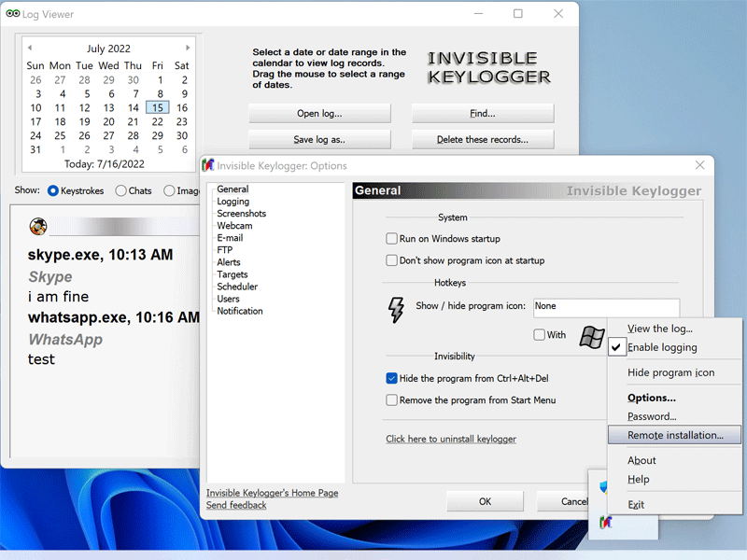Image resolution: width=747 pixels, height=560 pixels.
Task: Go to previous month in calendar
Action: coord(30,48)
